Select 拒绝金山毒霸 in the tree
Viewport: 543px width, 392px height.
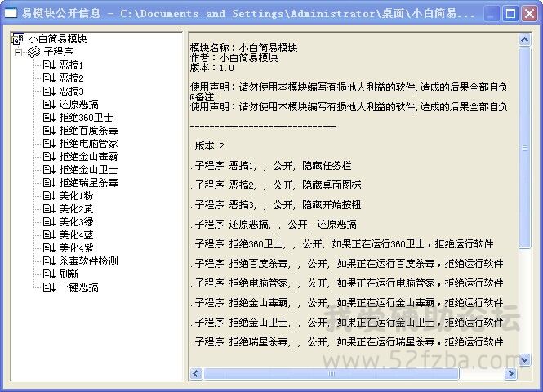(88, 157)
